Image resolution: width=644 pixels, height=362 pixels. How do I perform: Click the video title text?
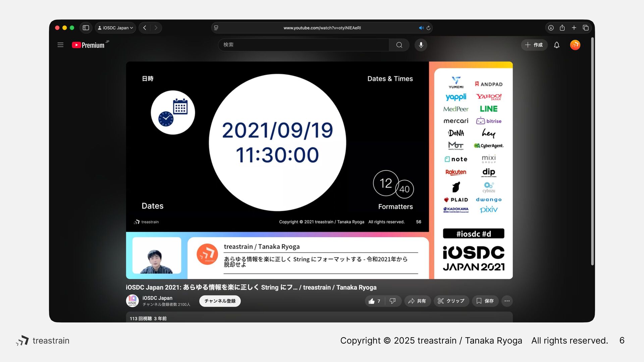[251, 287]
